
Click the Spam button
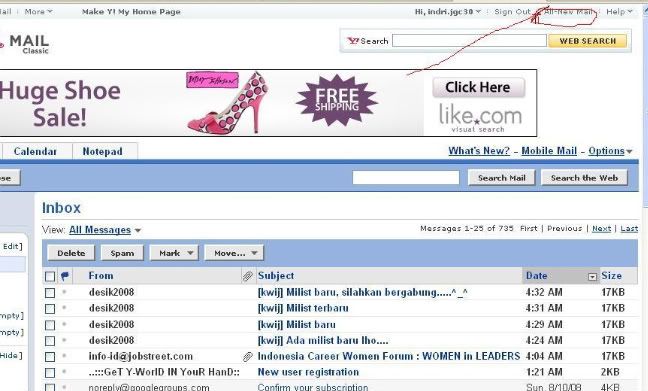[x=122, y=253]
